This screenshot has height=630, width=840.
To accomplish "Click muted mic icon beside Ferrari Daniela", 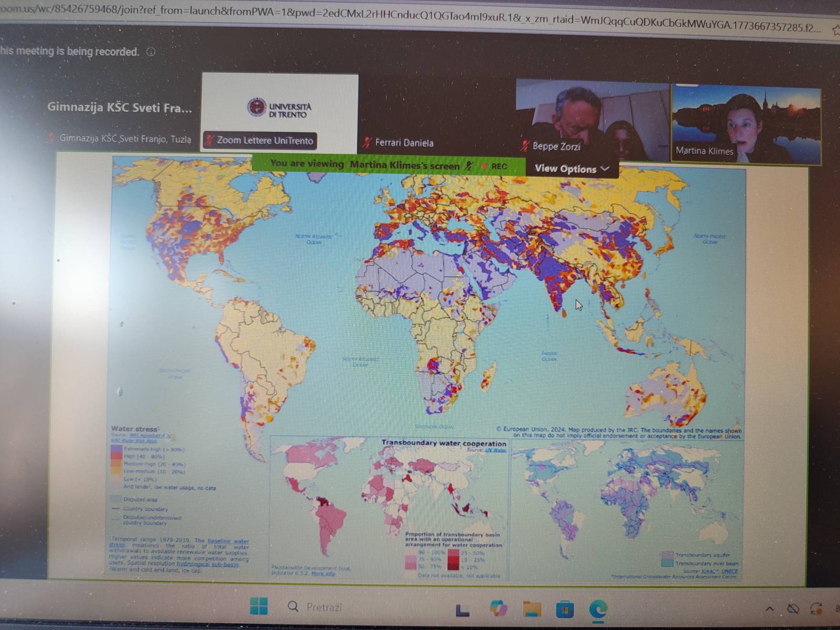I will [367, 142].
